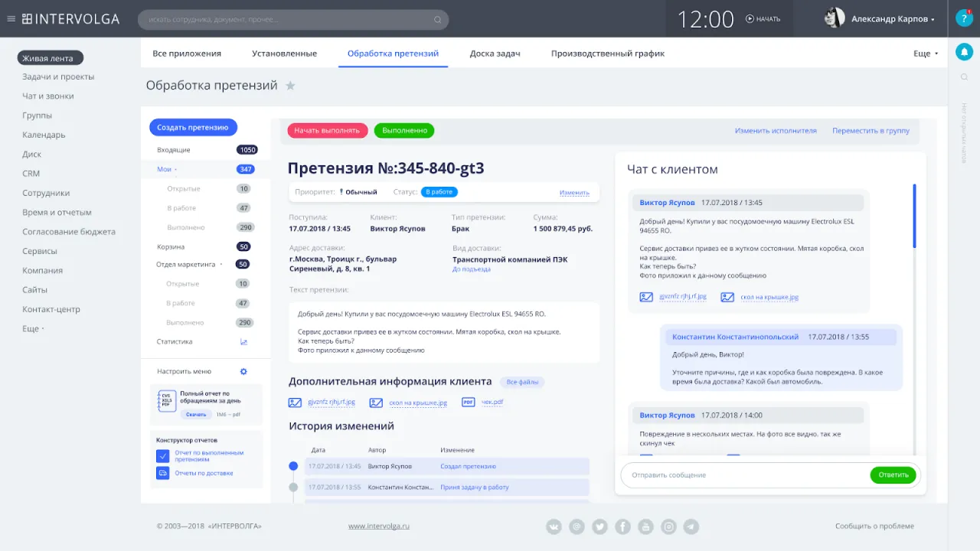Click the green Выполненно button
Screen dimensions: 980x551
404,131
